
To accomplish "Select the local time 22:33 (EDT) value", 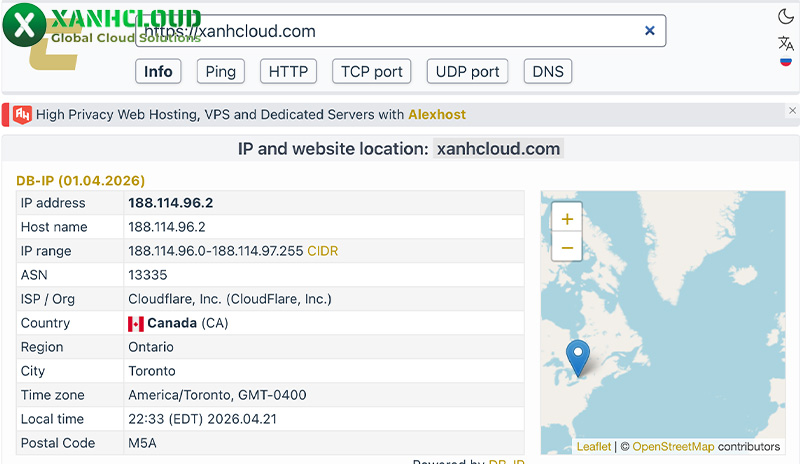I will (x=202, y=419).
